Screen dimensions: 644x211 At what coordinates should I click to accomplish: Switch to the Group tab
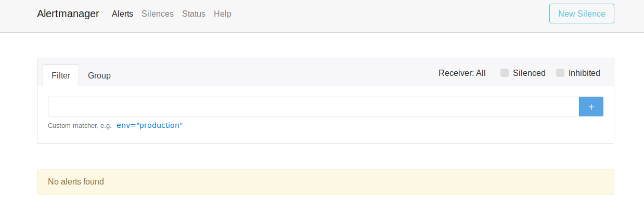pyautogui.click(x=99, y=75)
